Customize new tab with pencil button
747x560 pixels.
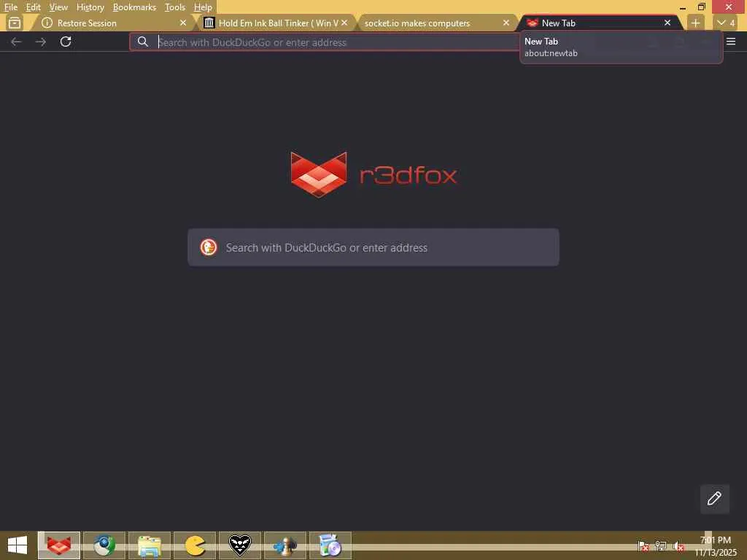[714, 499]
